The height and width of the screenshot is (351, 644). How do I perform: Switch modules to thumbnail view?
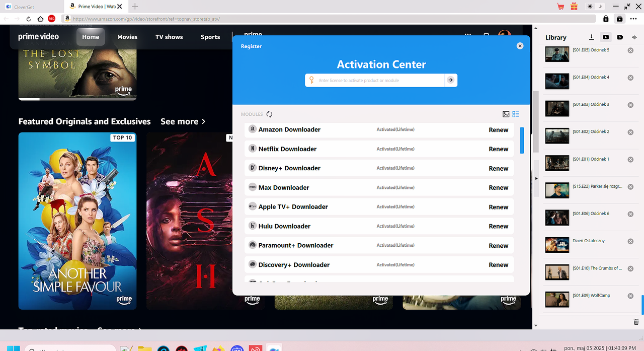pyautogui.click(x=506, y=114)
